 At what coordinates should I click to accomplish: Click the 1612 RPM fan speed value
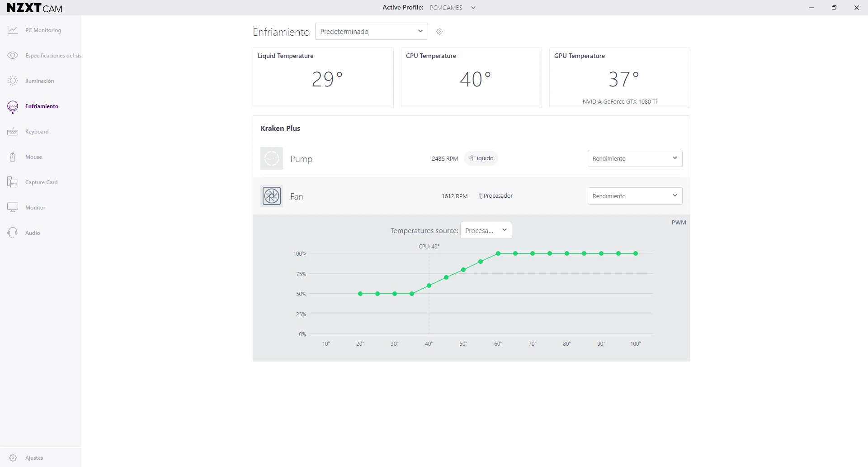point(454,196)
